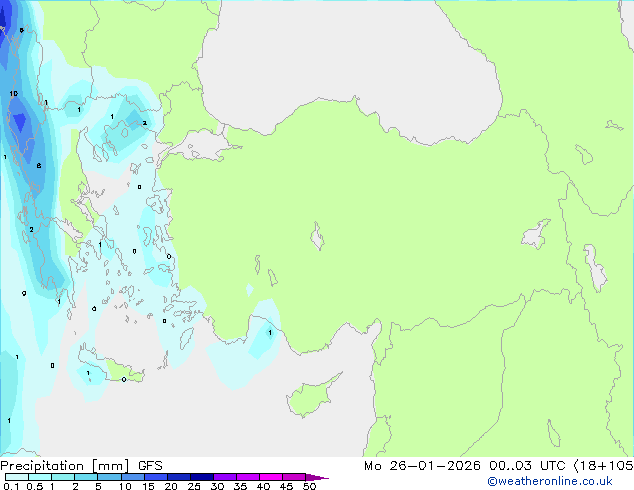This screenshot has width=634, height=490.
Task: Click the 20 to 25 mm legend swatch
Action: [x=178, y=477]
